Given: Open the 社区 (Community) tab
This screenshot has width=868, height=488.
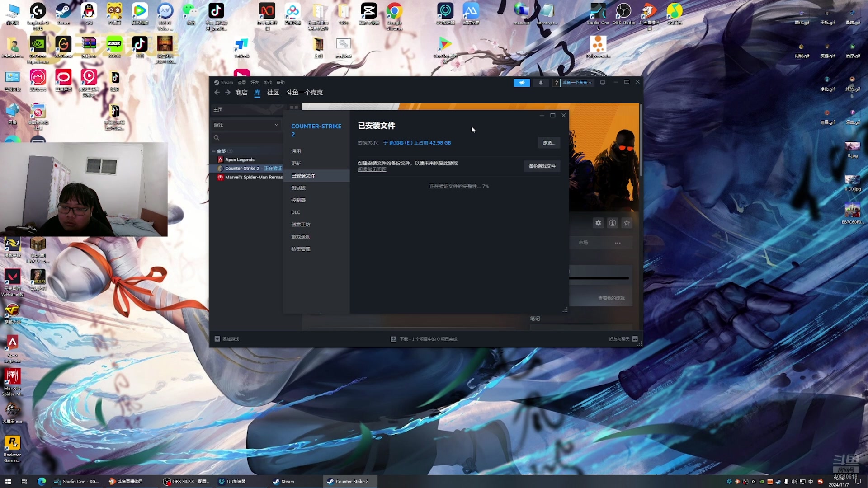Looking at the screenshot, I should click(x=273, y=92).
